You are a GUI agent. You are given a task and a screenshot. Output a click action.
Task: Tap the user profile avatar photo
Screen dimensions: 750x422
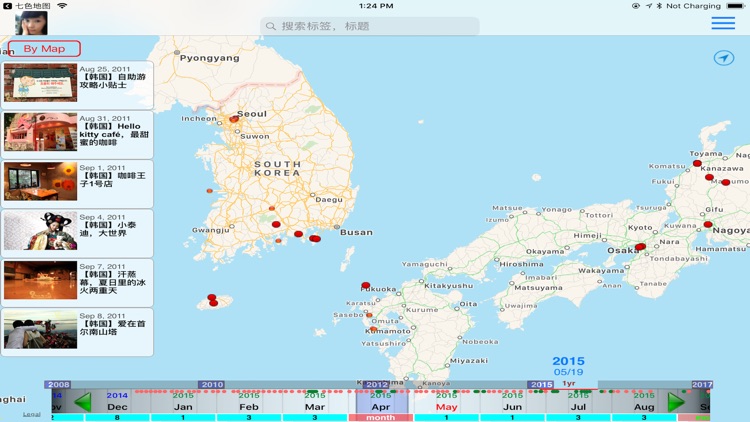pyautogui.click(x=30, y=23)
